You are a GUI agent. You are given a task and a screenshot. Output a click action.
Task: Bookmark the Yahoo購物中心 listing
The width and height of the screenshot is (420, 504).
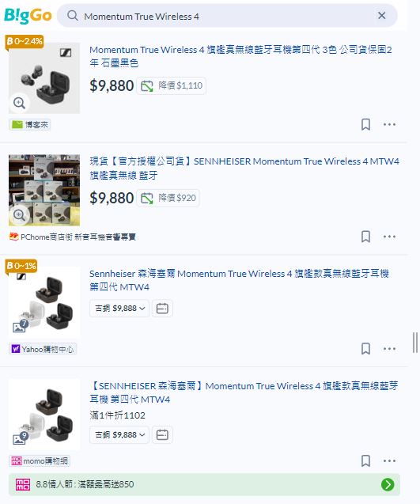click(x=365, y=349)
